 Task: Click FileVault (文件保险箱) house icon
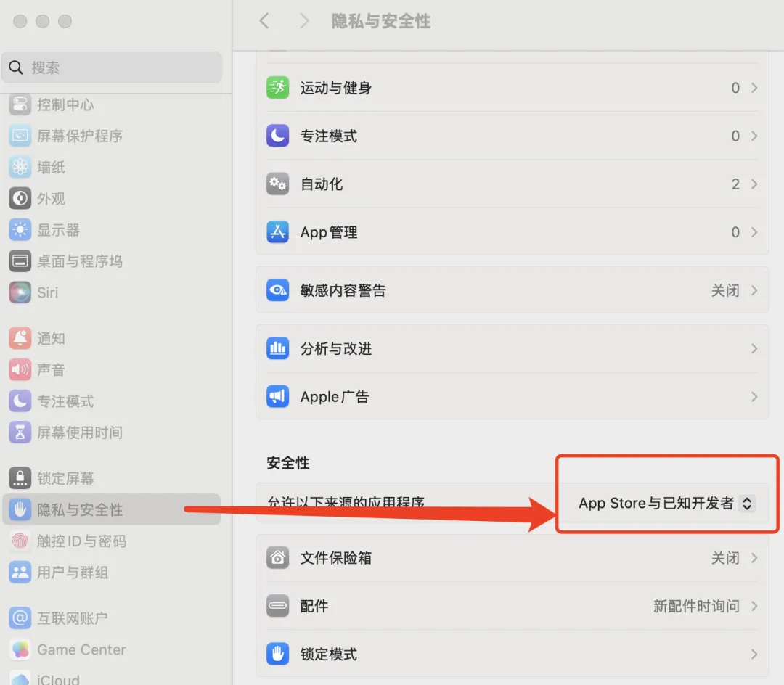click(x=277, y=557)
